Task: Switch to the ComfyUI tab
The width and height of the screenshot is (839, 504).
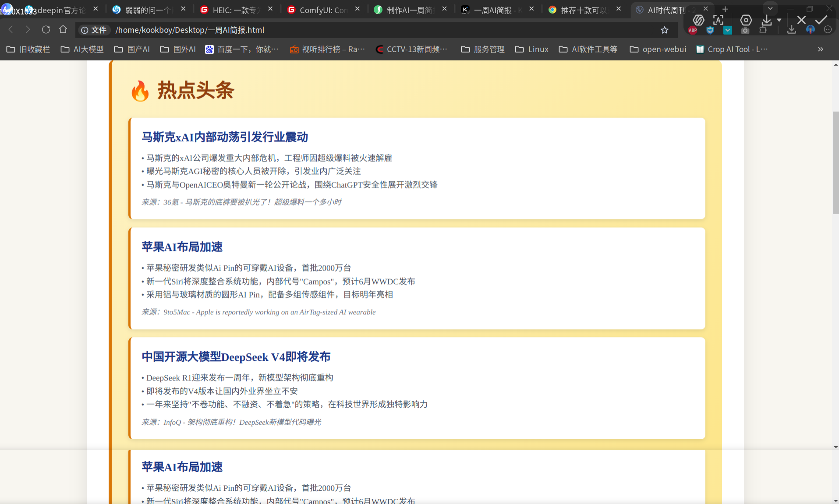Action: (322, 10)
